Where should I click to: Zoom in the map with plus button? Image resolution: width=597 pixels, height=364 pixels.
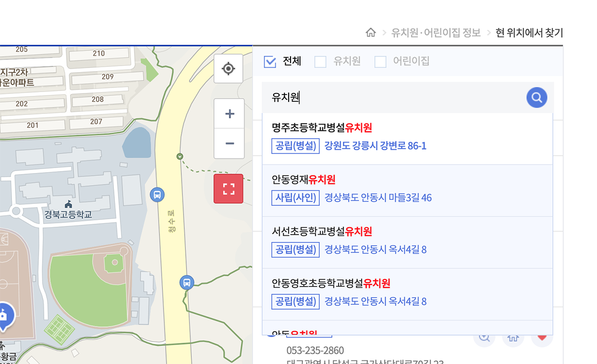coord(229,114)
